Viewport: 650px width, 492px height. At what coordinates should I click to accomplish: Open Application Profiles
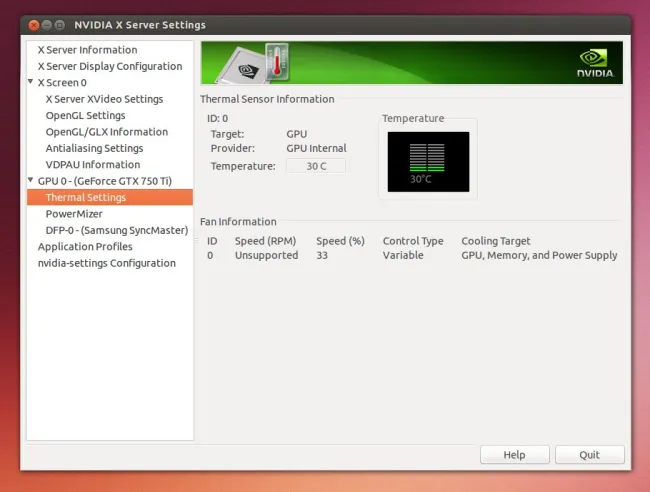coord(85,247)
